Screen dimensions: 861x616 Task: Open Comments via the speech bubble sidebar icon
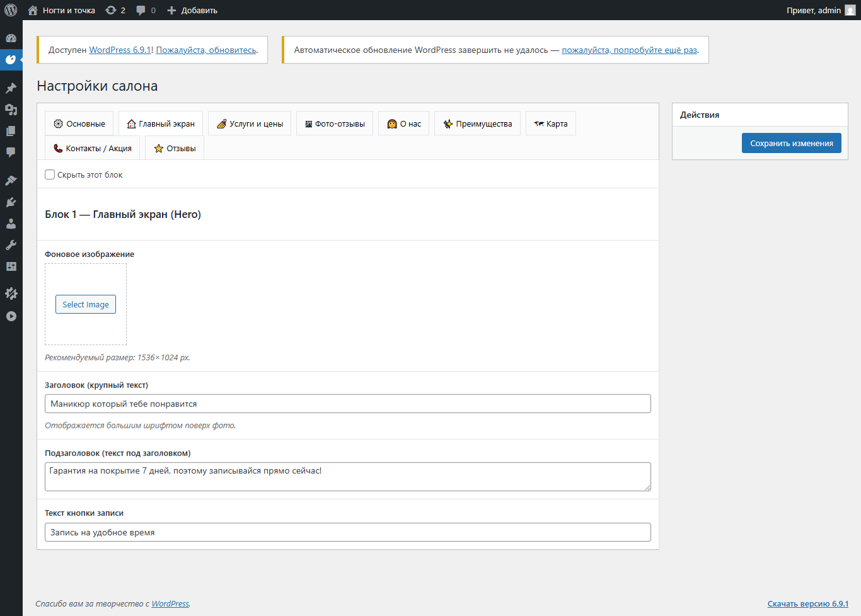11,152
